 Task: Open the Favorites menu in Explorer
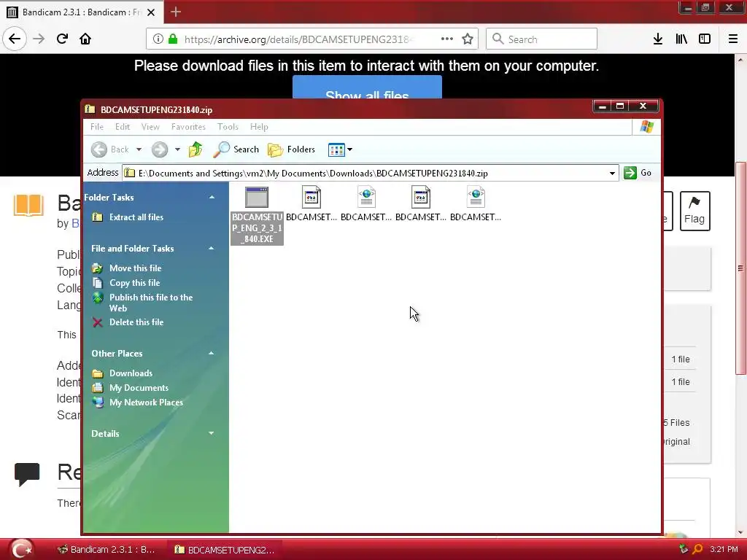(x=188, y=127)
